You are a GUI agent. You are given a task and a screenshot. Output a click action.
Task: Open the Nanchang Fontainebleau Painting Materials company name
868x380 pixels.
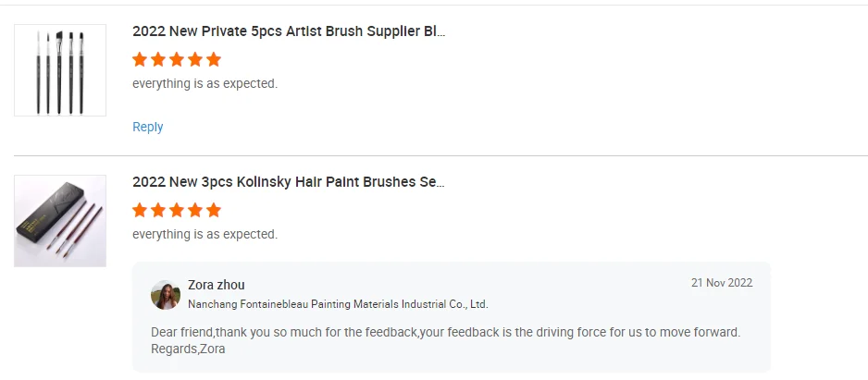point(338,303)
